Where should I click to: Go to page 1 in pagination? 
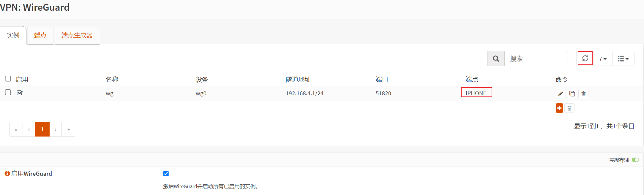tap(42, 129)
